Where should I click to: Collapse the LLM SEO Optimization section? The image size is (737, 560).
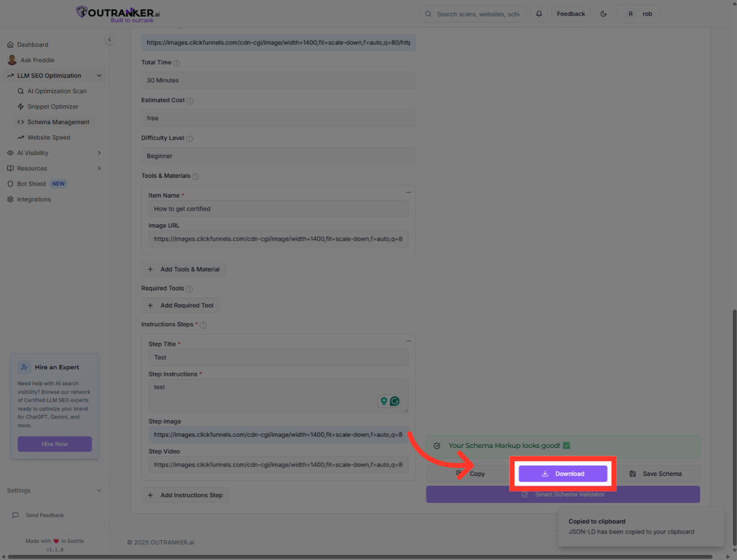(99, 76)
